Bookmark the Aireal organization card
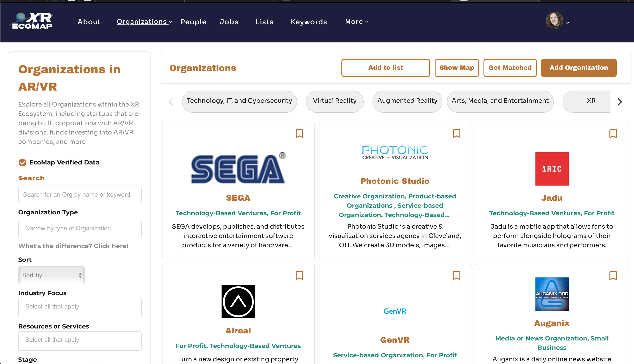Image resolution: width=634 pixels, height=364 pixels. pos(299,275)
